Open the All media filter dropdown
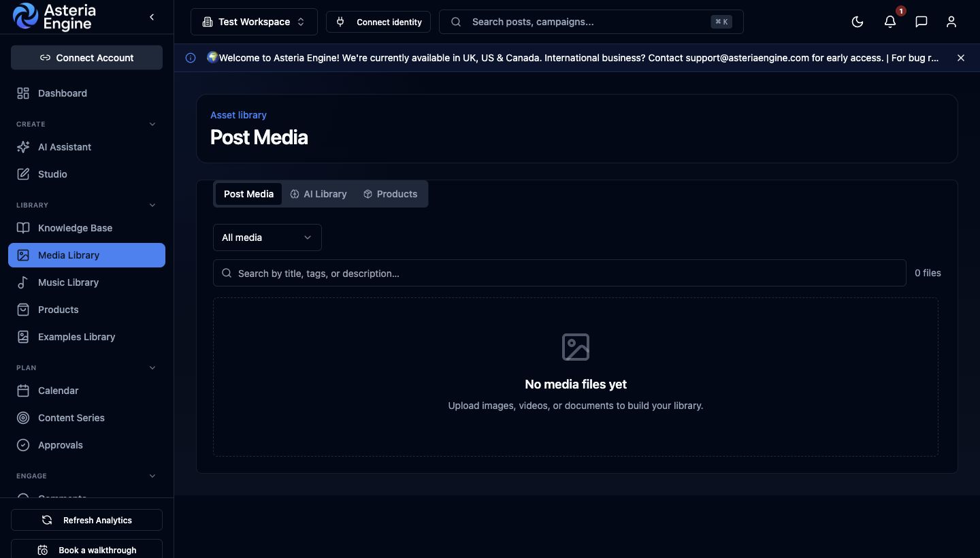Screen dimensions: 980x558 [267, 237]
